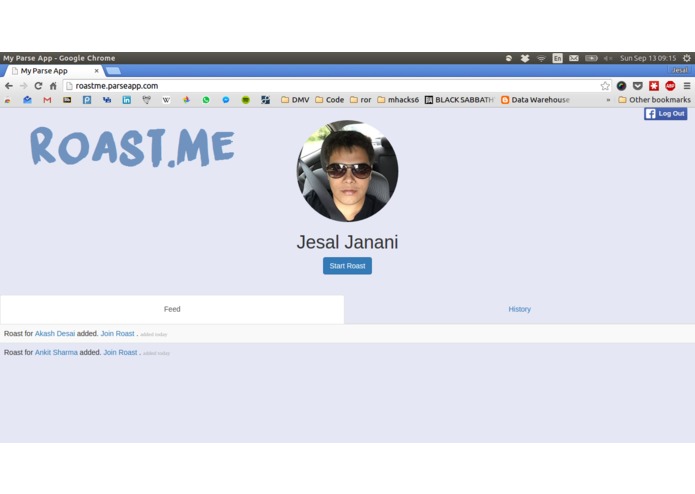Switch to the Feed tab

tap(172, 309)
